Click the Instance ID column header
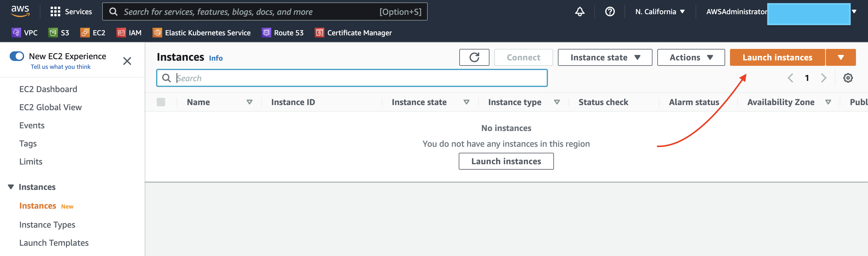 tap(293, 102)
